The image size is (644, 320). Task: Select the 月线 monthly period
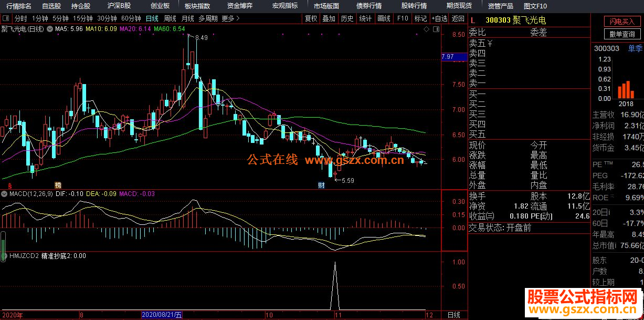pyautogui.click(x=188, y=18)
